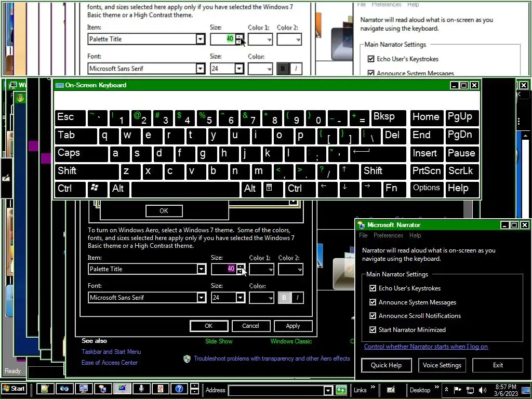Enable Echo User's Keystrokes in Narrator
This screenshot has height=399, width=532.
tap(373, 288)
